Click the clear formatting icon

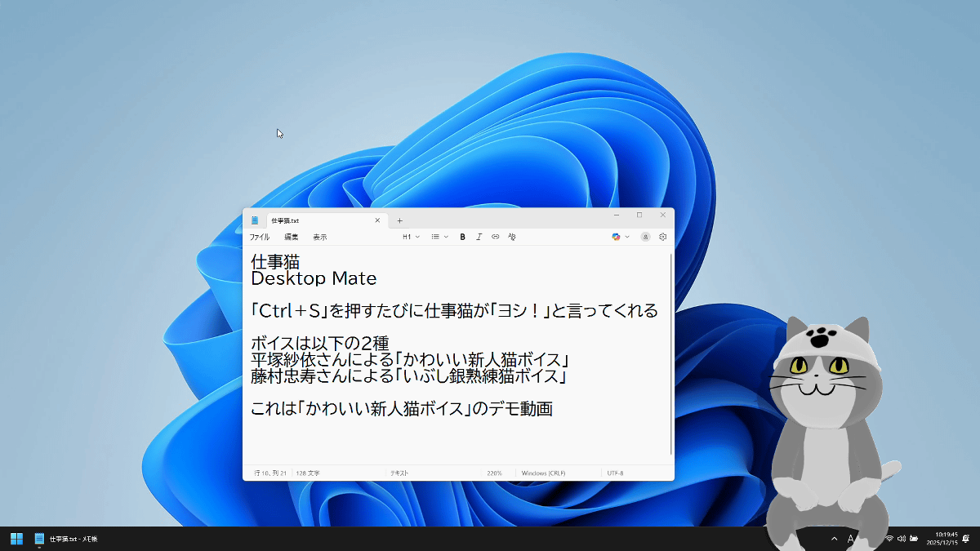pos(512,237)
